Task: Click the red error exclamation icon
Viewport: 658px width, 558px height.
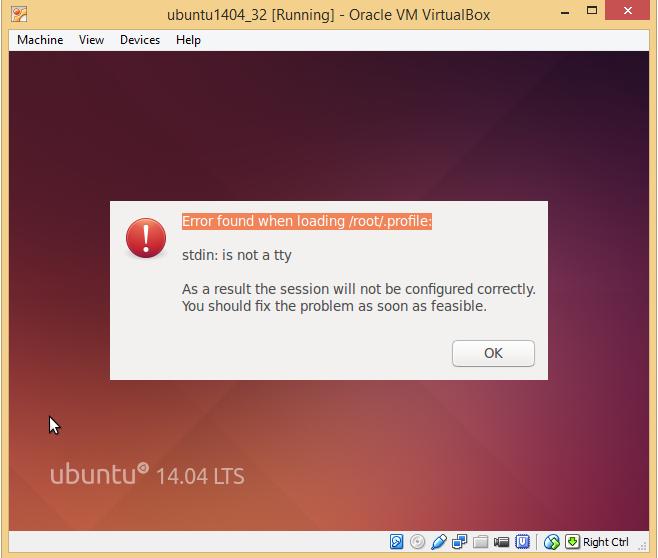Action: (146, 237)
